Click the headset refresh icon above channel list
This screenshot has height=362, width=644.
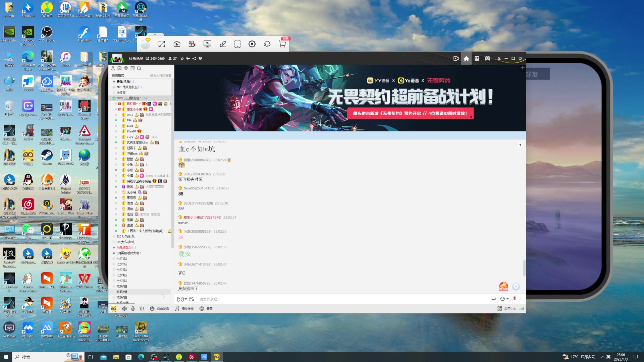119,68
